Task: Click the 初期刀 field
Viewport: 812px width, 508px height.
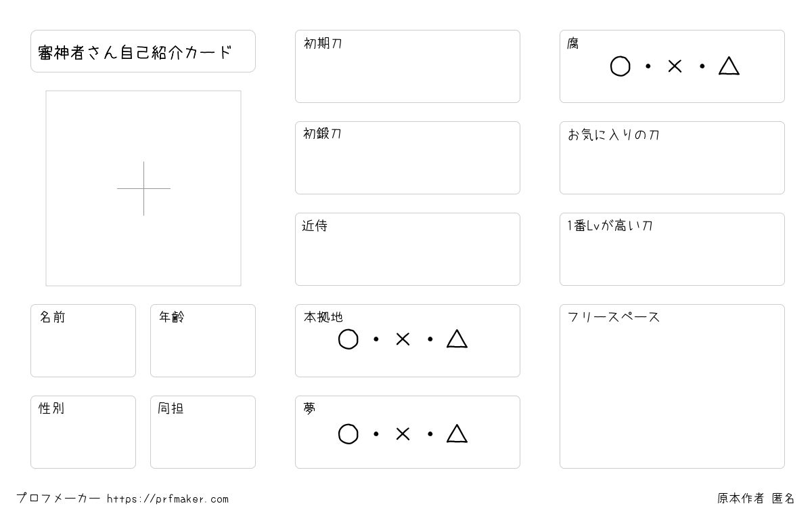Action: click(407, 66)
